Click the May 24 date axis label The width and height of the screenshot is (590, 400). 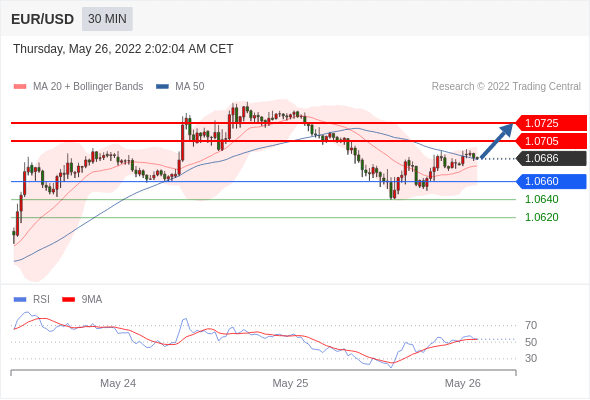[118, 383]
